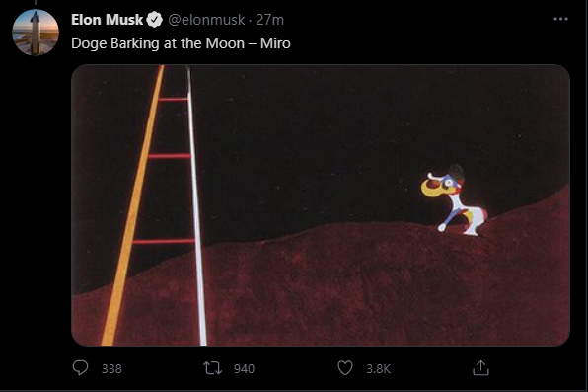Open the 27m timestamp permalink
Image resolution: width=588 pixels, height=392 pixels.
coord(270,20)
